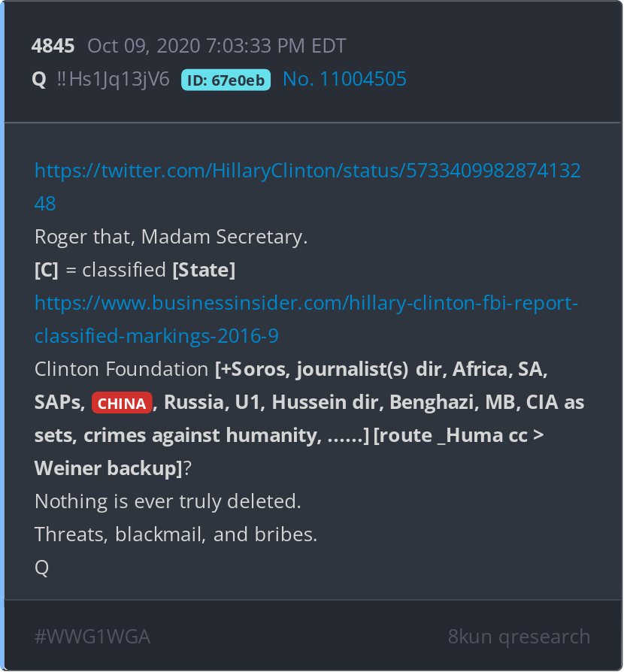Viewport: 624px width, 672px height.
Task: Click the cyan ID: 67e0eb badge
Action: click(226, 80)
